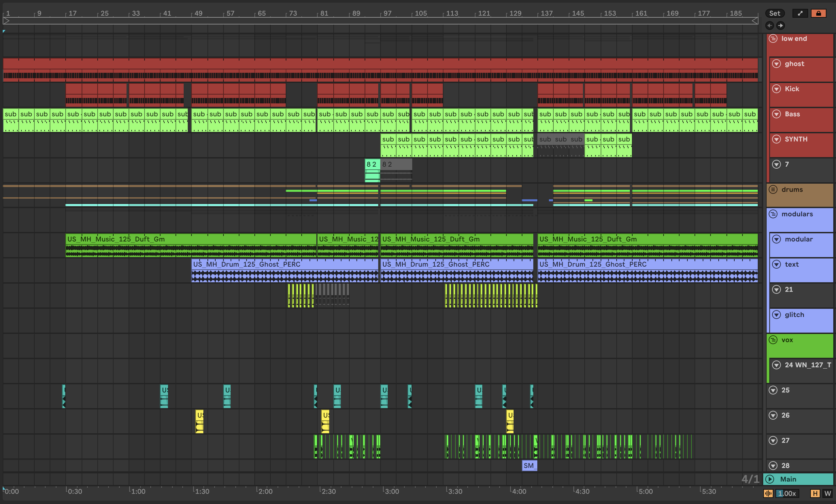Click the loop brace start marker
The image size is (836, 504).
tap(6, 21)
